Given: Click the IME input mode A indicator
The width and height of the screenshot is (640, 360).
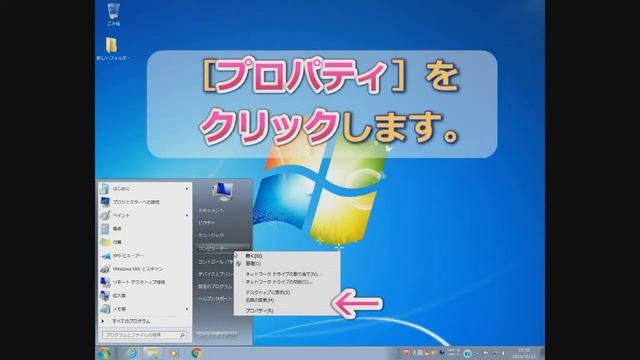Looking at the screenshot, I should (414, 353).
